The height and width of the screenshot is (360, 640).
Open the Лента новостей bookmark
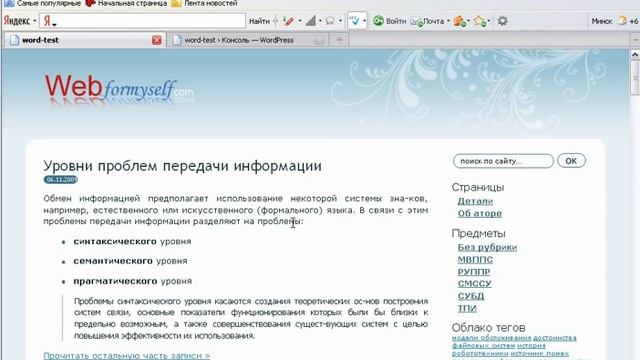[x=204, y=3]
